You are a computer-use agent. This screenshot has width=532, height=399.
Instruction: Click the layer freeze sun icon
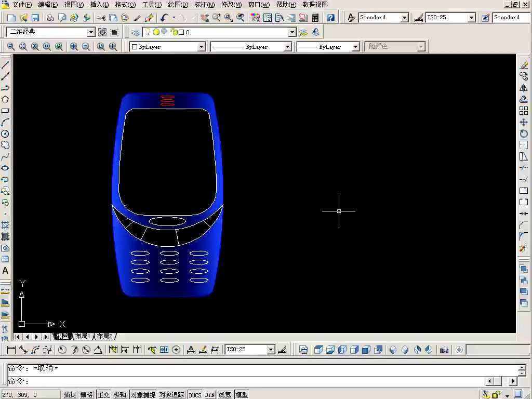point(156,32)
